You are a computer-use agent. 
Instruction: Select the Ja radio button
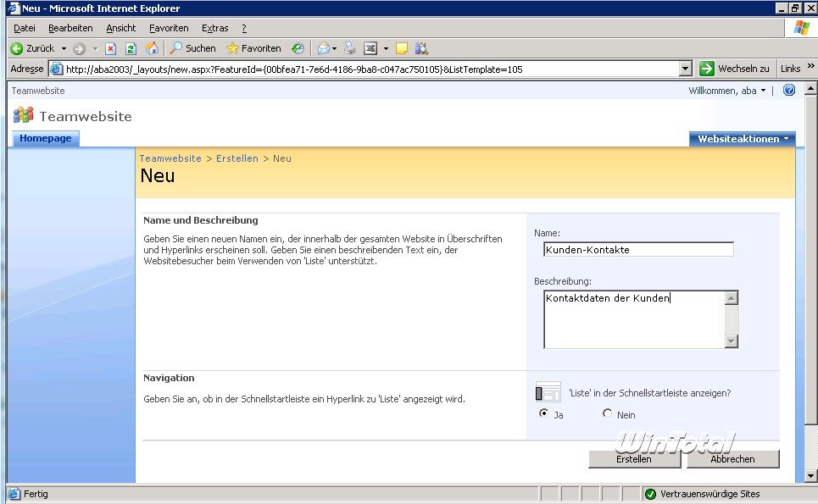543,413
